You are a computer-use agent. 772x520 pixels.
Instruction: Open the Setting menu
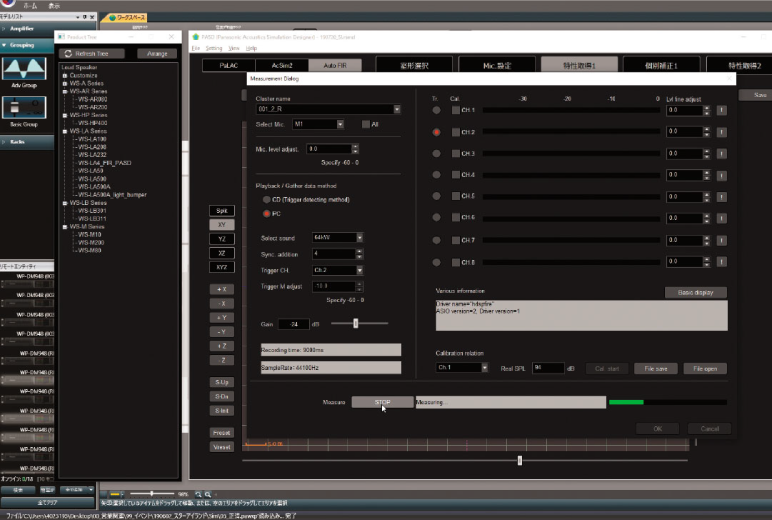[214, 48]
